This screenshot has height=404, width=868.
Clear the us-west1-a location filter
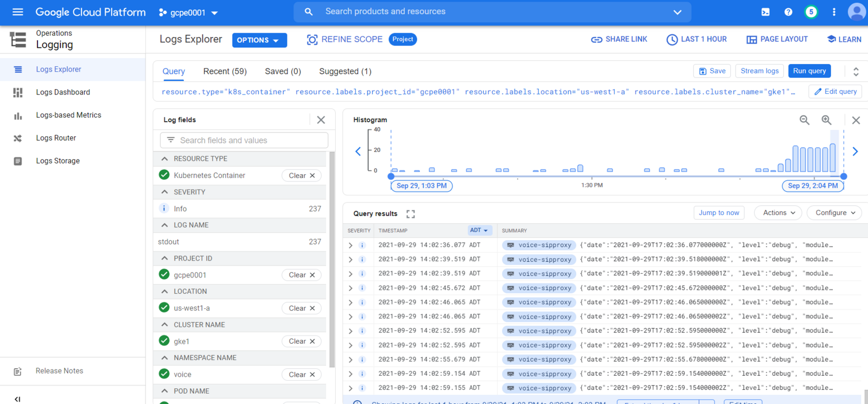pos(302,308)
